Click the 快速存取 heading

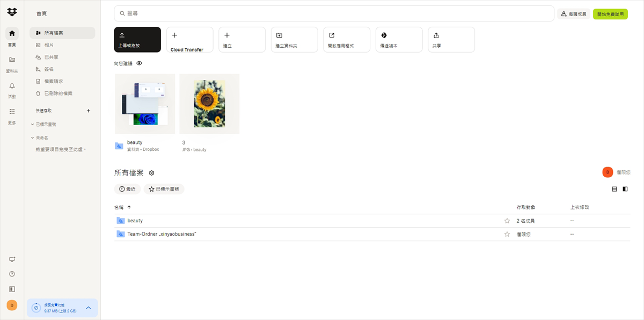(43, 111)
